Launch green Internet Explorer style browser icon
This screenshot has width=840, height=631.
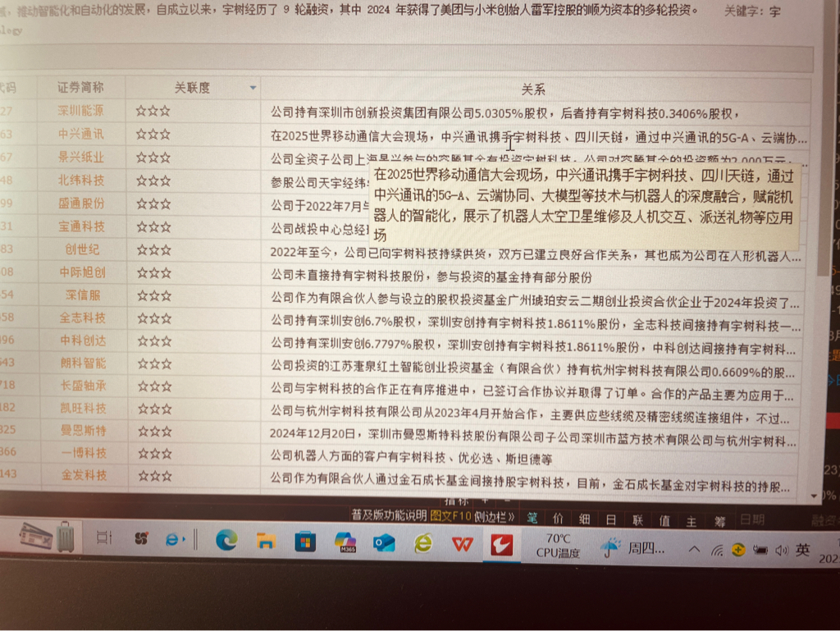(x=423, y=544)
